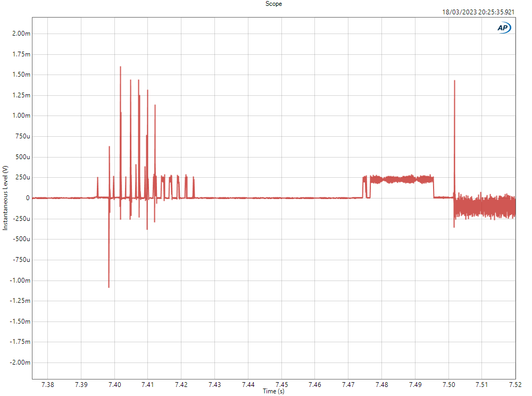Click the tallest spike peak near 1.60m
This screenshot has height=396, width=532.
click(x=120, y=67)
